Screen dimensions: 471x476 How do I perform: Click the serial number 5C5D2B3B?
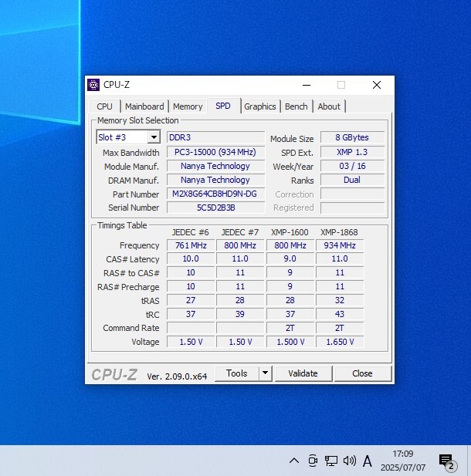pyautogui.click(x=215, y=208)
